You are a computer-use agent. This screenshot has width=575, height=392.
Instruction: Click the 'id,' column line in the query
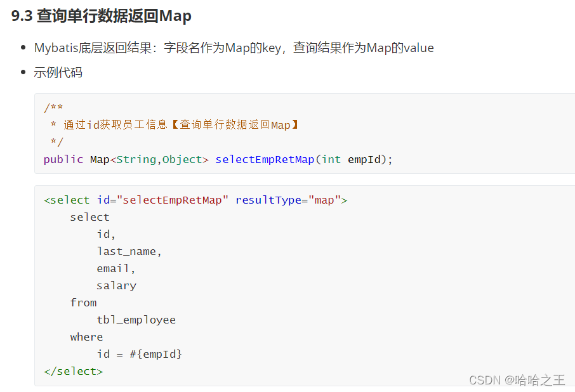(107, 234)
